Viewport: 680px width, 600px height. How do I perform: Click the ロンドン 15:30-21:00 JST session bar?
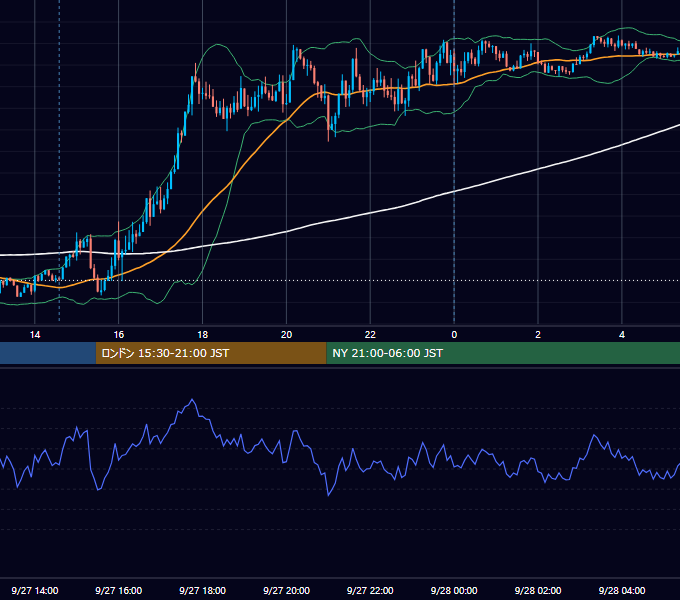coord(211,353)
